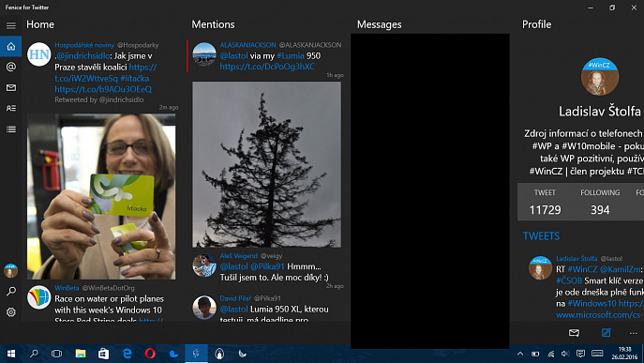Click account avatar in the sidebar
644x363 pixels.
coord(10,271)
